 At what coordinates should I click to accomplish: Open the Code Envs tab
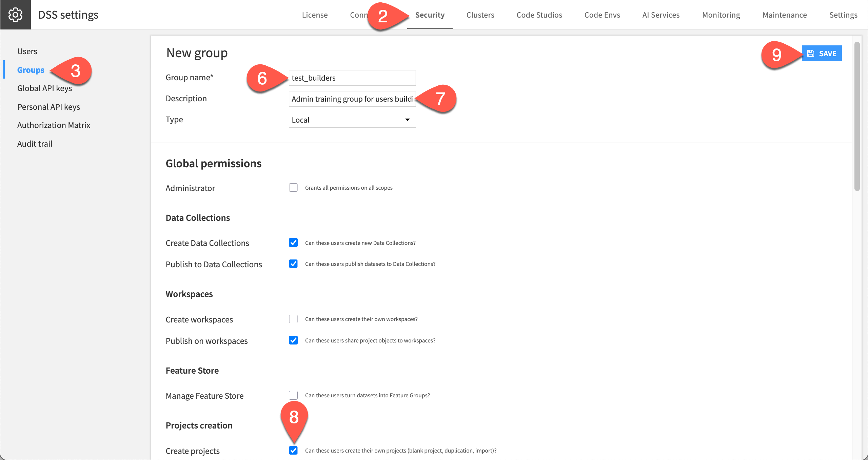(602, 15)
